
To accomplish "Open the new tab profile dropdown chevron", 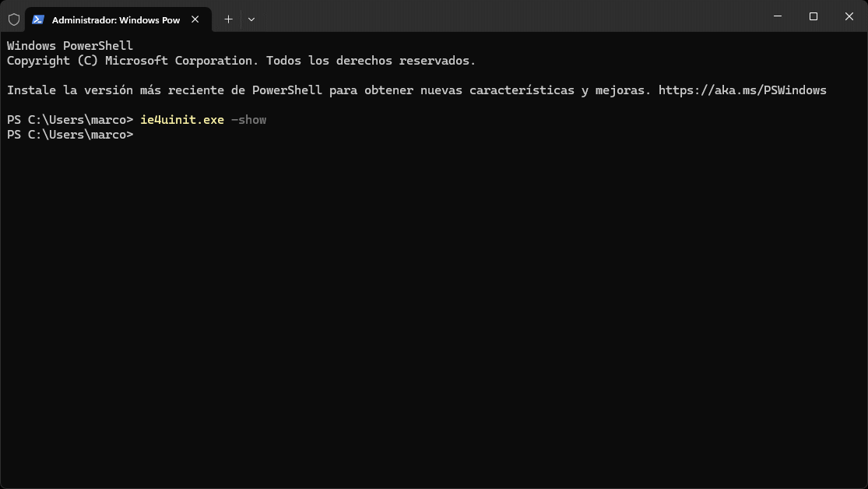I will (x=251, y=19).
